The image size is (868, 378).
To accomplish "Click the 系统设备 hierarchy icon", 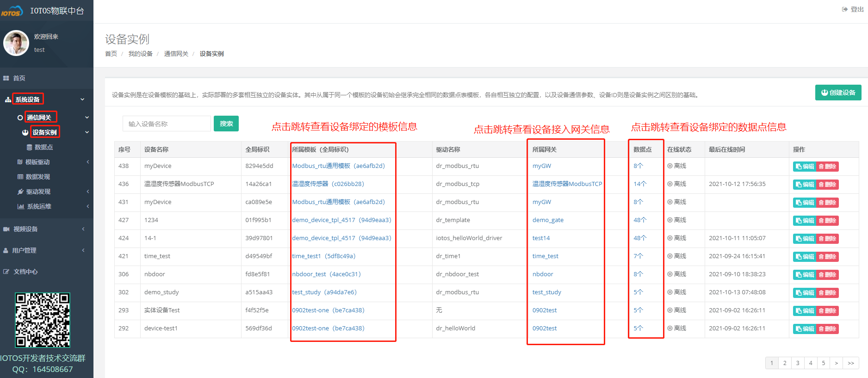I will pyautogui.click(x=8, y=99).
